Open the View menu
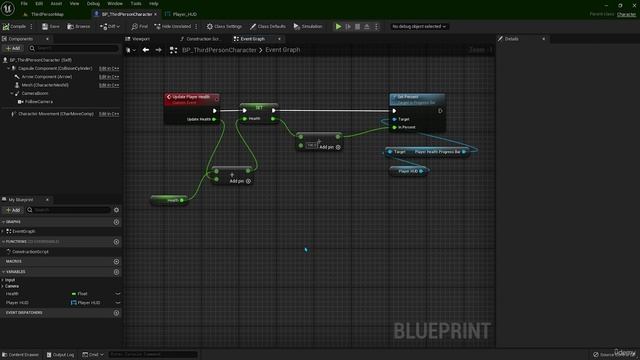The width and height of the screenshot is (640, 360). pos(74,4)
